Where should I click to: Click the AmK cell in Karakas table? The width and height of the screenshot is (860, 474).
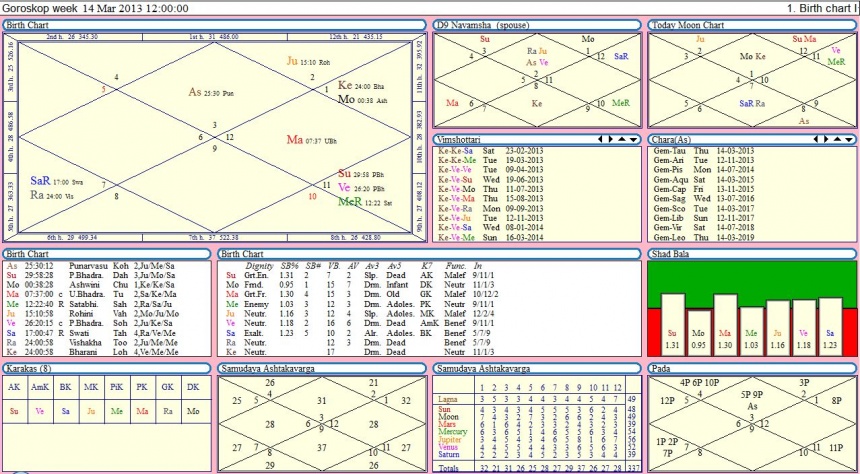point(41,384)
